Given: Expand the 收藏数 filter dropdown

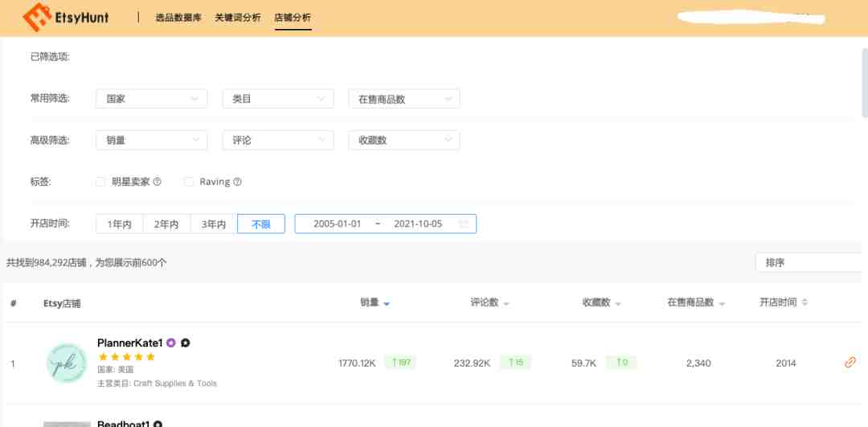Looking at the screenshot, I should 404,140.
